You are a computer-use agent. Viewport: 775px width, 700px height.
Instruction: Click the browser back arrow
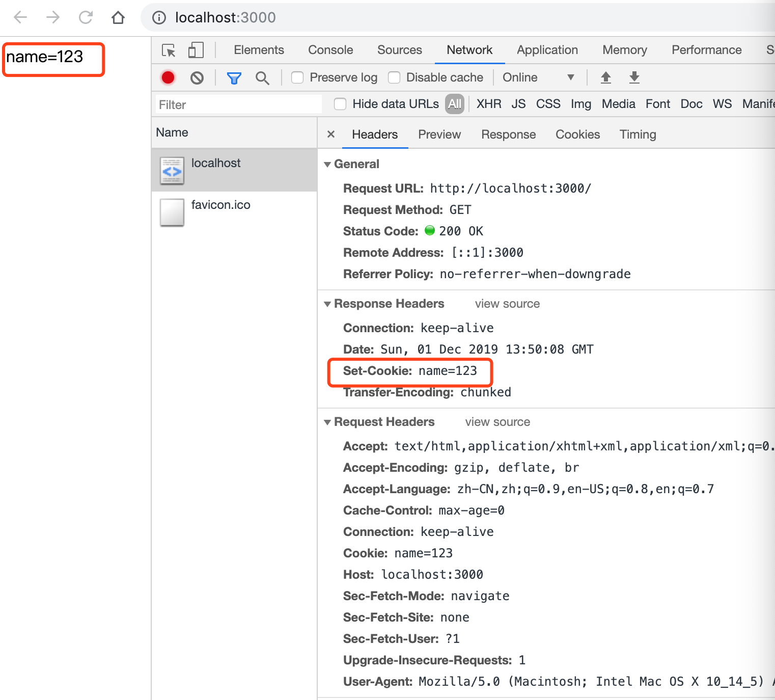[x=20, y=18]
